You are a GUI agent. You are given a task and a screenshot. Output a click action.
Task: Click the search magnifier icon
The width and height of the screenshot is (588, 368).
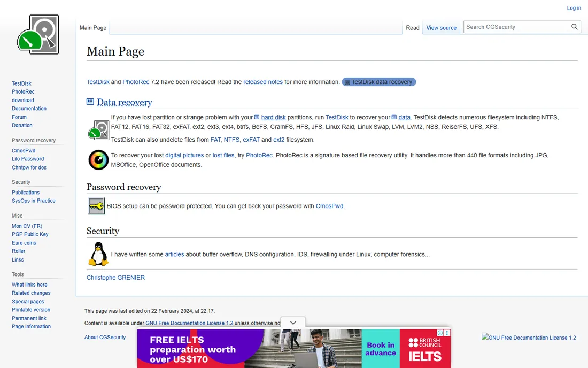[x=574, y=27]
